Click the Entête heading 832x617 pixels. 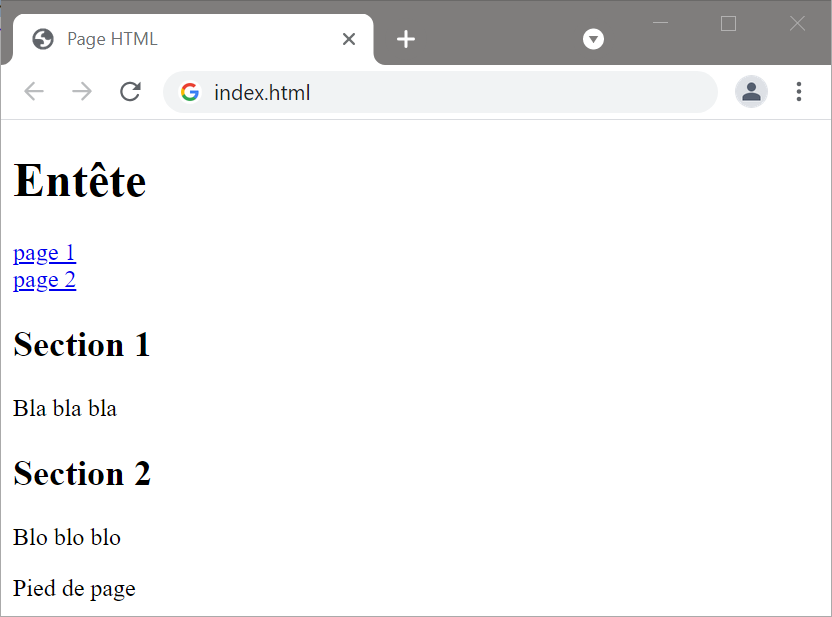(80, 181)
